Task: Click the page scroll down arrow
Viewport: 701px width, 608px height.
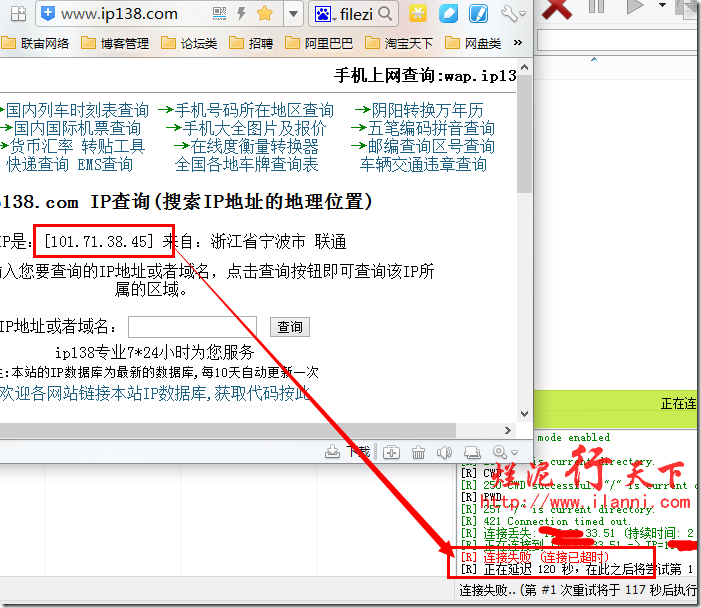Action: (524, 414)
